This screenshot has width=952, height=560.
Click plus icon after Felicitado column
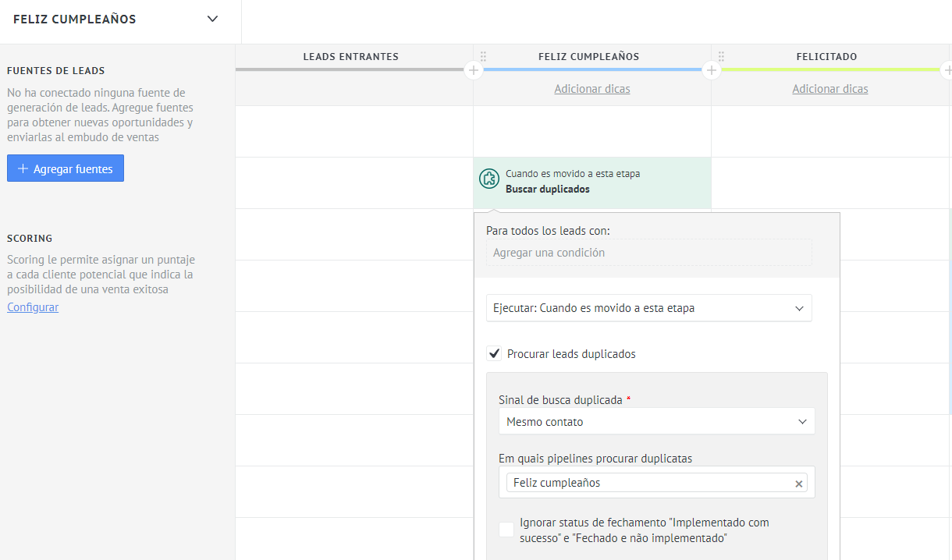pos(947,70)
